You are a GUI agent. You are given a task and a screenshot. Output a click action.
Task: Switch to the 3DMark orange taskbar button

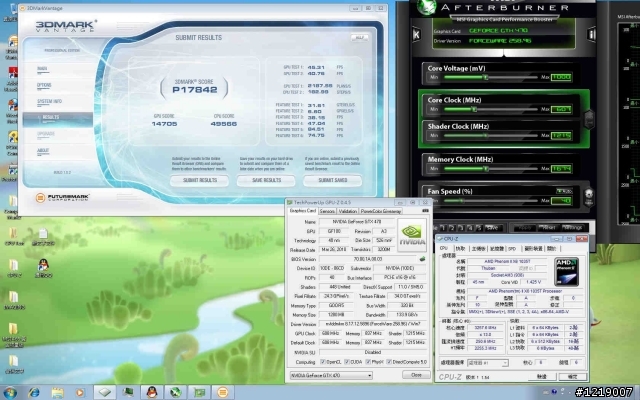222,393
